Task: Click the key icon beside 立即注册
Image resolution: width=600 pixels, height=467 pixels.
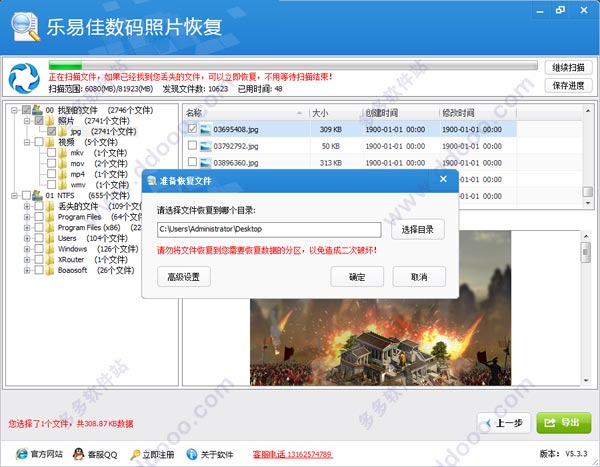Action: coord(135,455)
